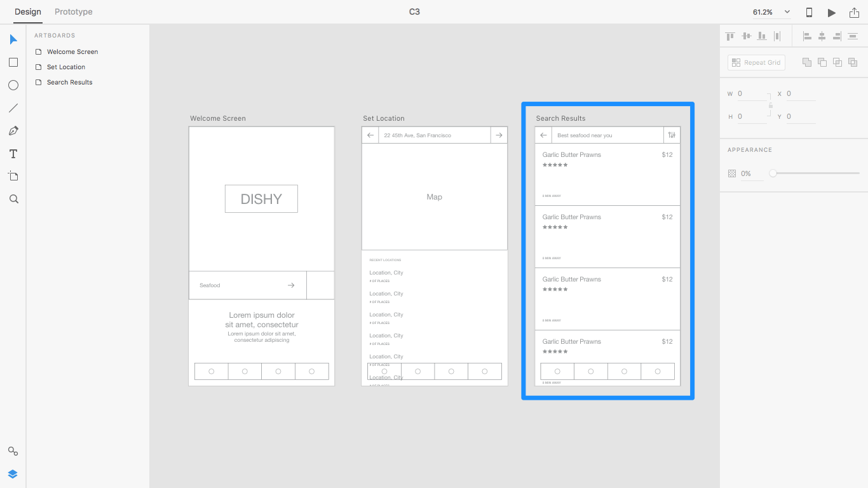Click Align Center horizontally icon
The height and width of the screenshot is (488, 868).
(x=822, y=36)
